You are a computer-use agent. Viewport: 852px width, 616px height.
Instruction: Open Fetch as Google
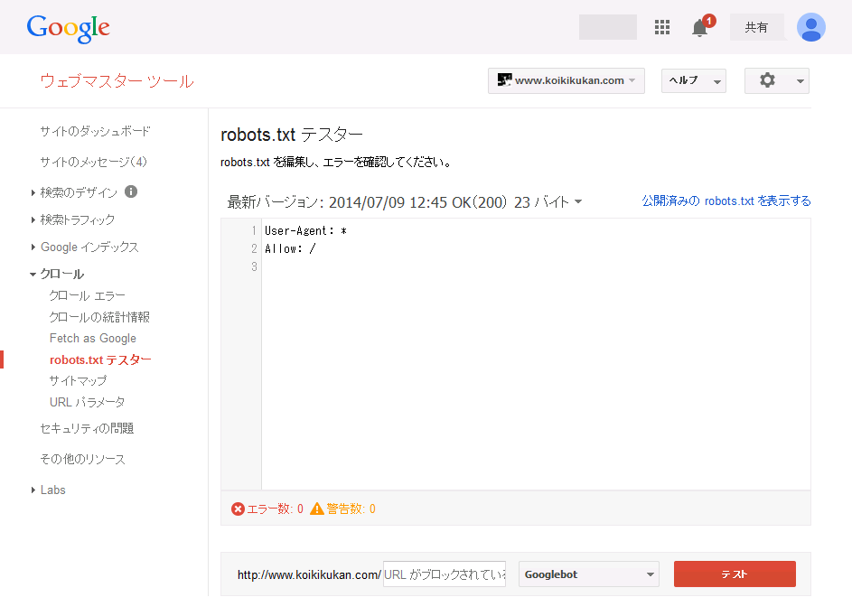93,339
